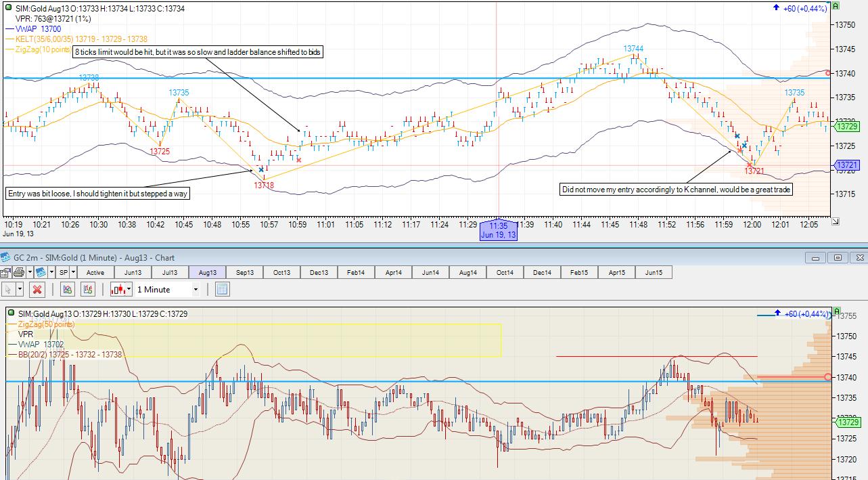Click the candlestick chart type icon
This screenshot has height=480, width=868.
[118, 289]
